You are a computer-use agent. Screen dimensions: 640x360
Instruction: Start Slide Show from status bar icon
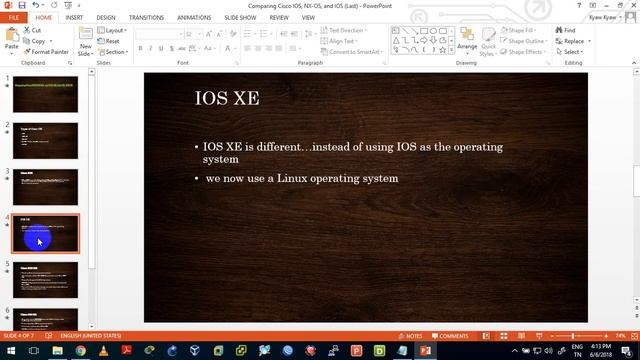point(539,336)
